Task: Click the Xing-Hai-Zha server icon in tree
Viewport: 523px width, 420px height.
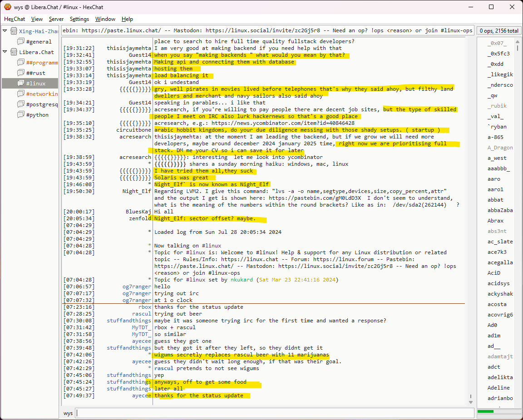Action: (x=13, y=31)
